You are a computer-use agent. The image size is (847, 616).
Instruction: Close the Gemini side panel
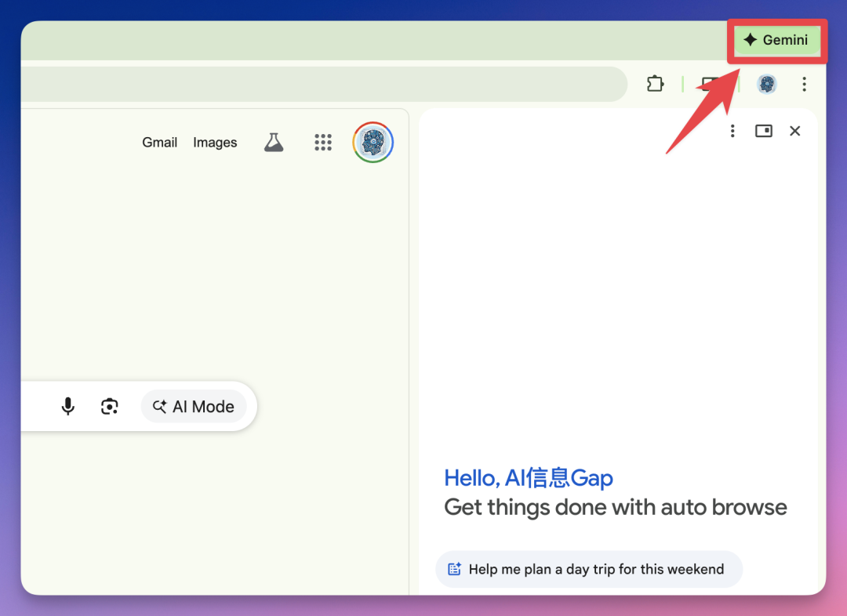point(794,131)
